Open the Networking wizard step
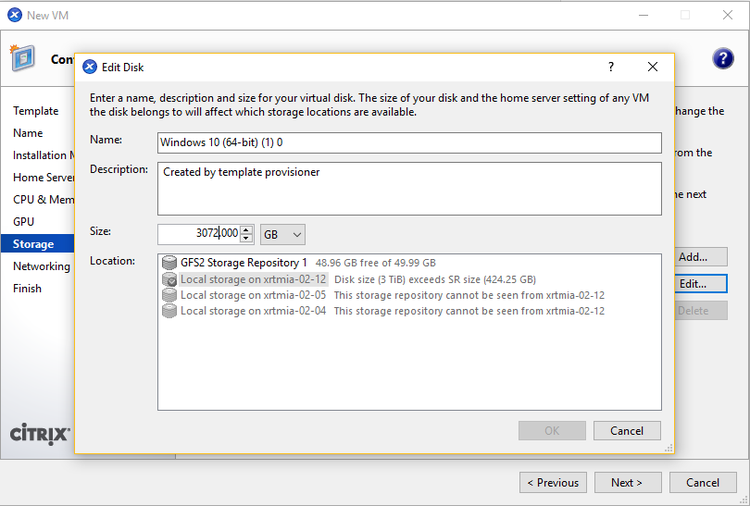750x506 pixels. click(x=41, y=266)
